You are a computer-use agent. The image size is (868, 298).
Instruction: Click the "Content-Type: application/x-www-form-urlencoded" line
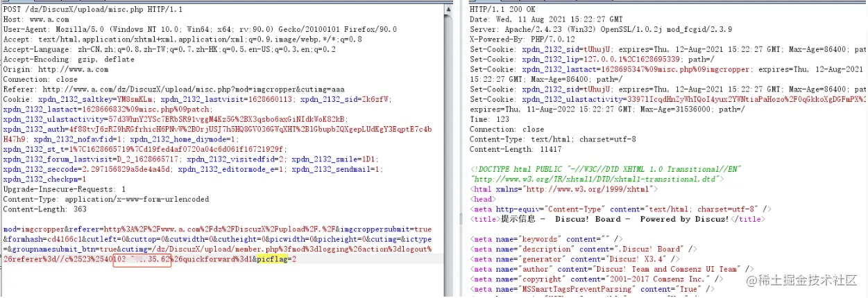(106, 200)
